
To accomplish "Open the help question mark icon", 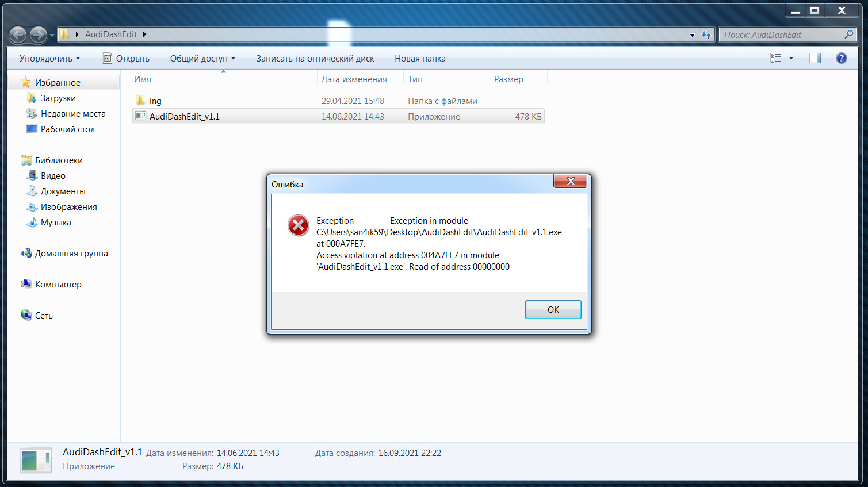I will 841,58.
